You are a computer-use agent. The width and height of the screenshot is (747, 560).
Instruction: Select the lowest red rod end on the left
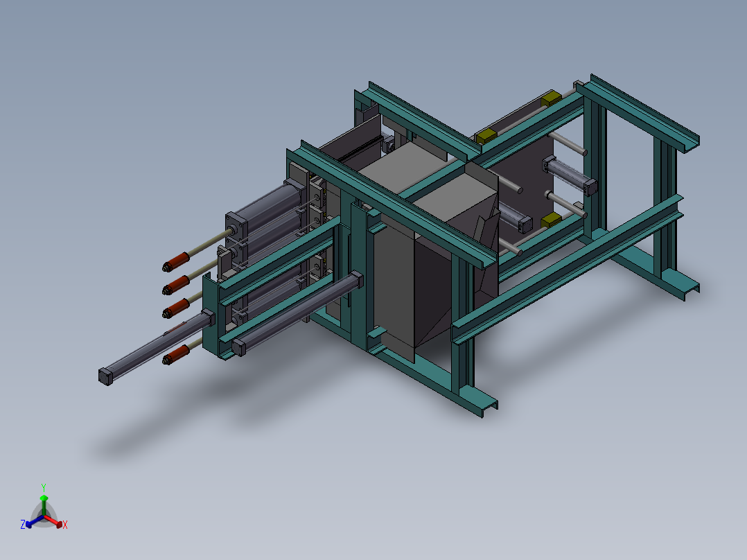pyautogui.click(x=176, y=356)
